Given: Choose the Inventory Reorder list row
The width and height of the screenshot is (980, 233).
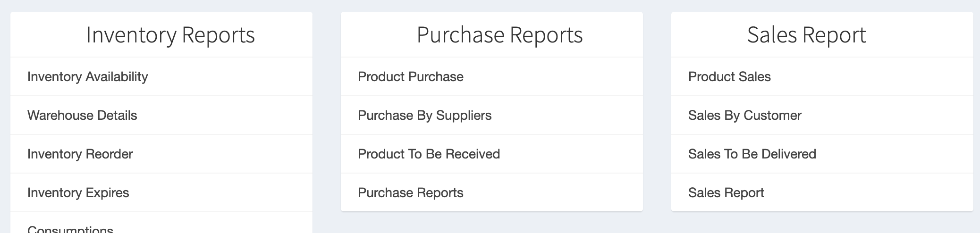Looking at the screenshot, I should (161, 154).
